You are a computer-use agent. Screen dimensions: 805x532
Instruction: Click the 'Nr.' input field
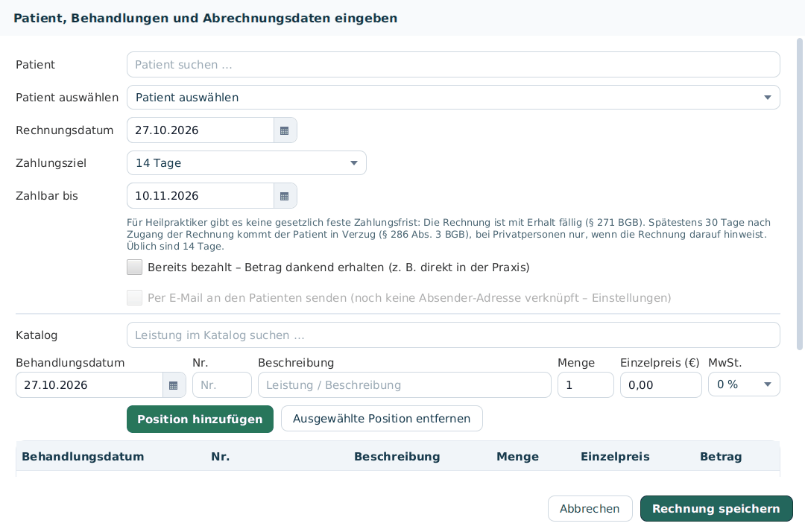point(222,385)
